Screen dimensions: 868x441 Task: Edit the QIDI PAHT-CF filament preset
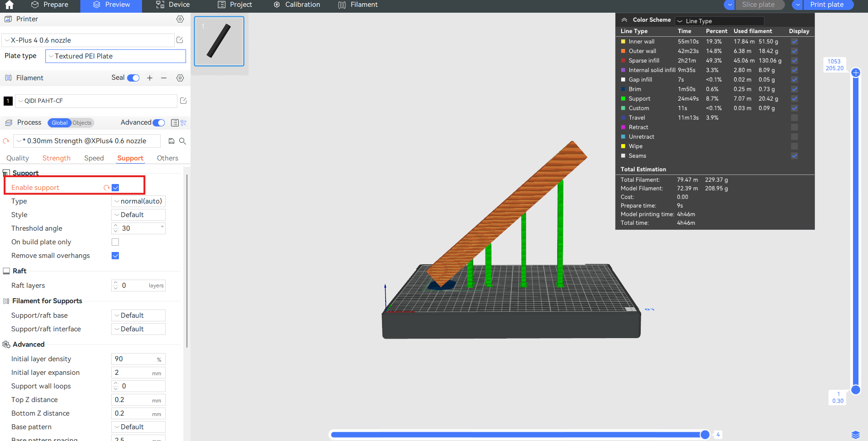point(183,101)
